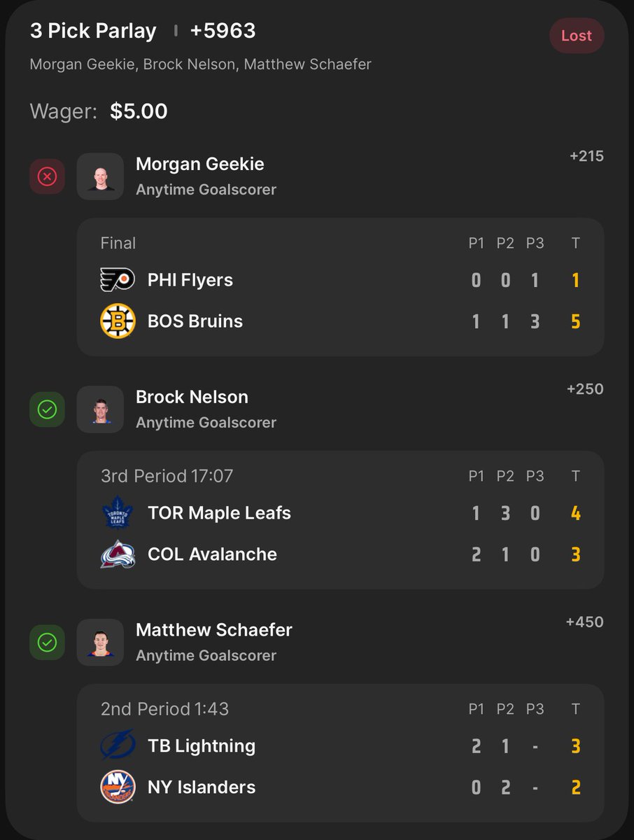Open Brock Nelson's player headshot

[x=100, y=409]
